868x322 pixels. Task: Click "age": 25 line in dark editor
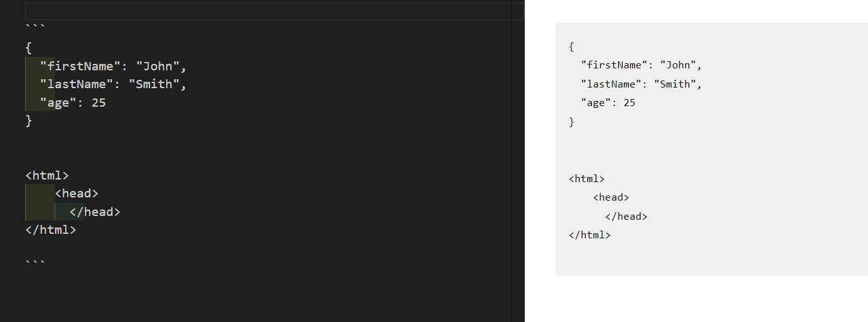(x=73, y=102)
